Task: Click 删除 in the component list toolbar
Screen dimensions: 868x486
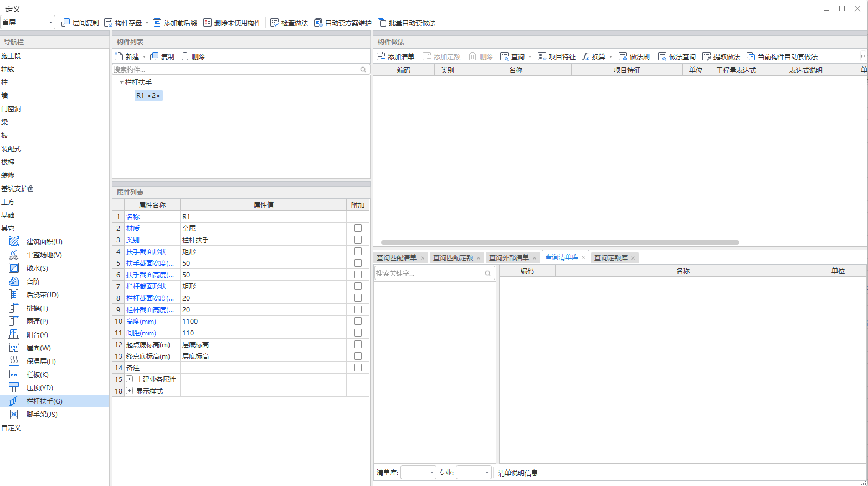Action: [x=193, y=56]
